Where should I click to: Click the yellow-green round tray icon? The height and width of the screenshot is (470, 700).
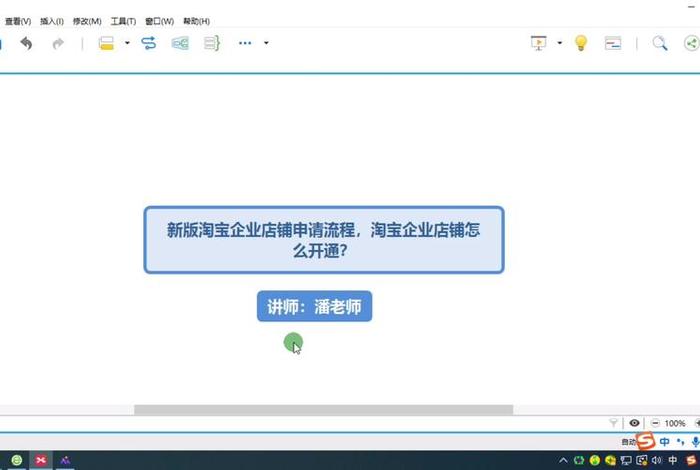pyautogui.click(x=595, y=460)
